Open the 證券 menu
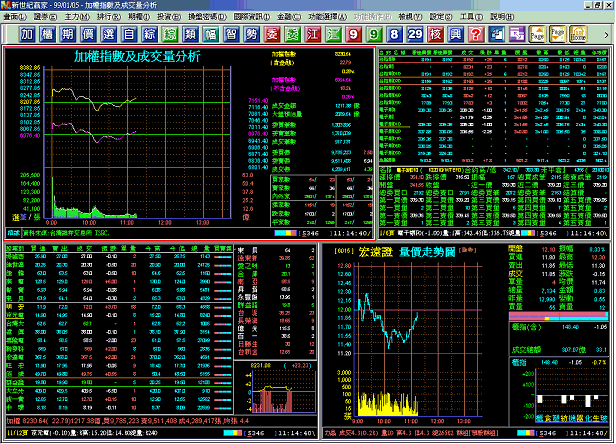Image resolution: width=616 pixels, height=444 pixels. click(44, 17)
